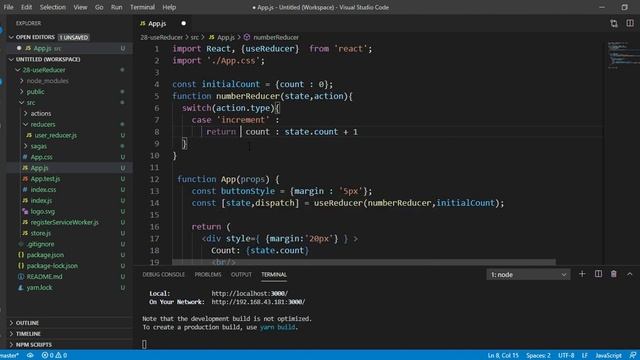Click the numberReducer breadcrumb symbol
640x360 pixels.
pyautogui.click(x=271, y=37)
